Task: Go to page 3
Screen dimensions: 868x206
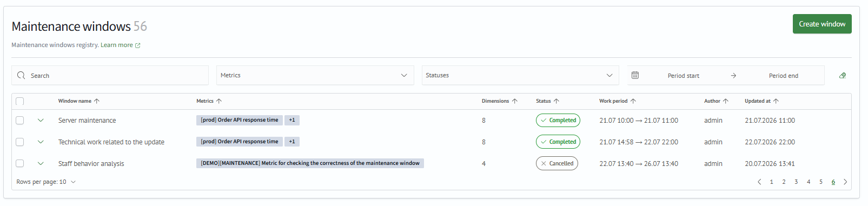Action: pos(796,182)
